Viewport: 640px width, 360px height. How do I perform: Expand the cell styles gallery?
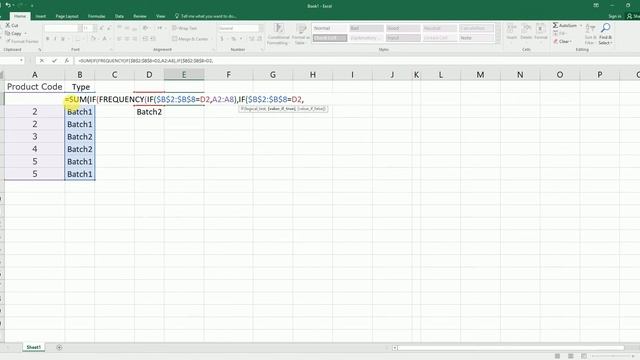[498, 40]
